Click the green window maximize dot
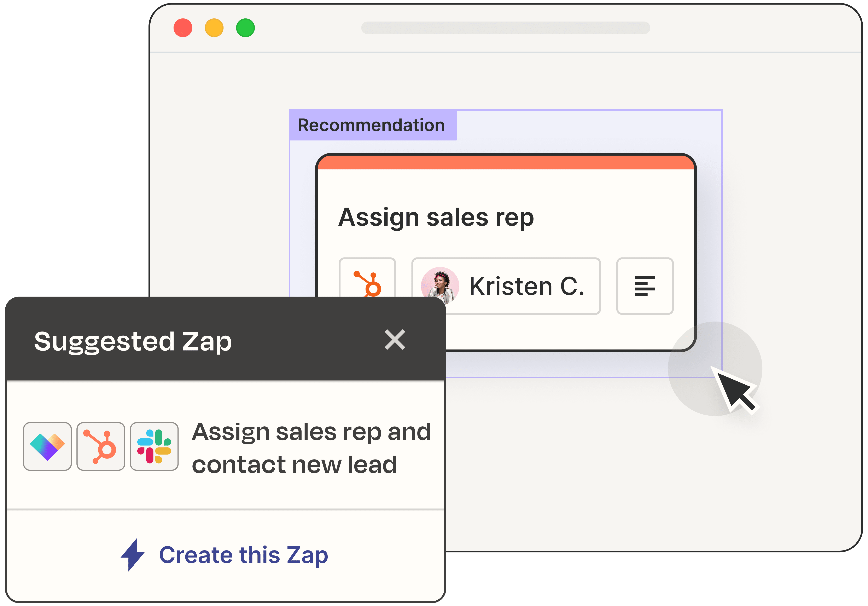 (245, 28)
